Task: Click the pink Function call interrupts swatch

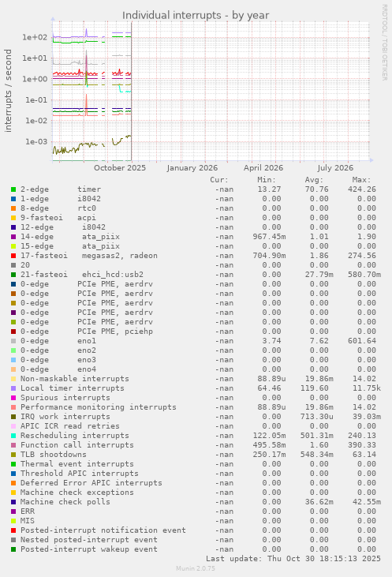Action: pyautogui.click(x=13, y=445)
